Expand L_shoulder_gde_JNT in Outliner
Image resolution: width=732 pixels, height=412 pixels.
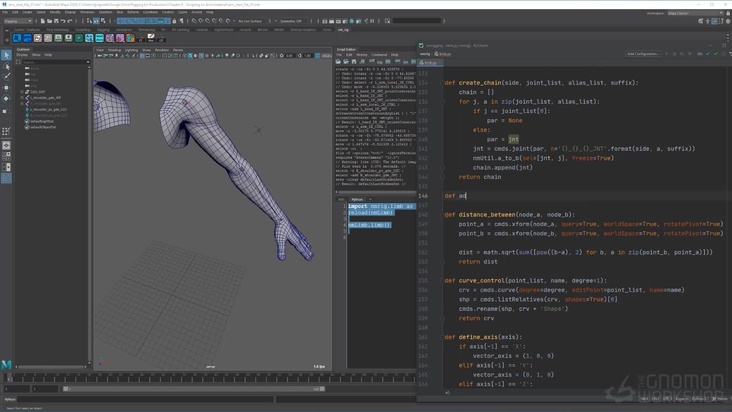coord(22,98)
